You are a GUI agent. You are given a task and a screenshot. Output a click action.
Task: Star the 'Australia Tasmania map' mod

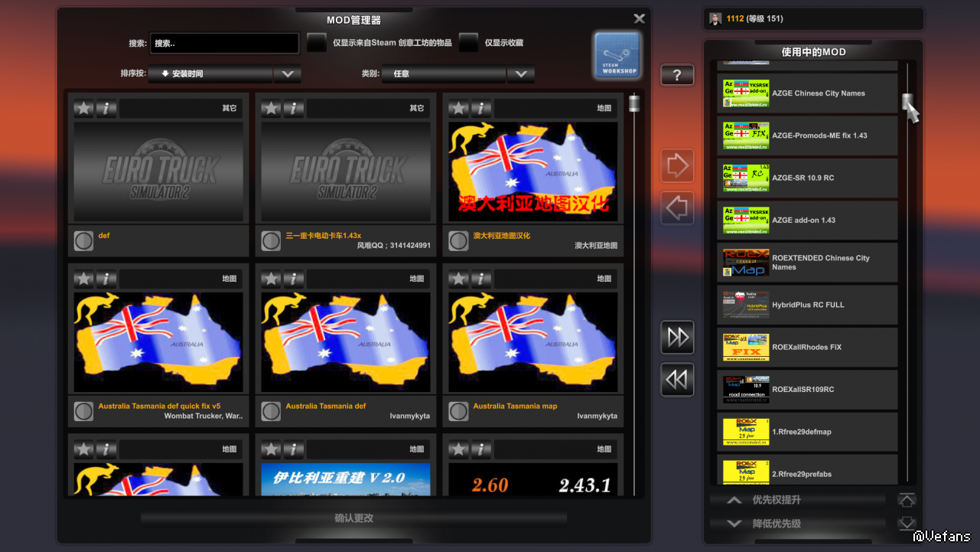click(458, 279)
